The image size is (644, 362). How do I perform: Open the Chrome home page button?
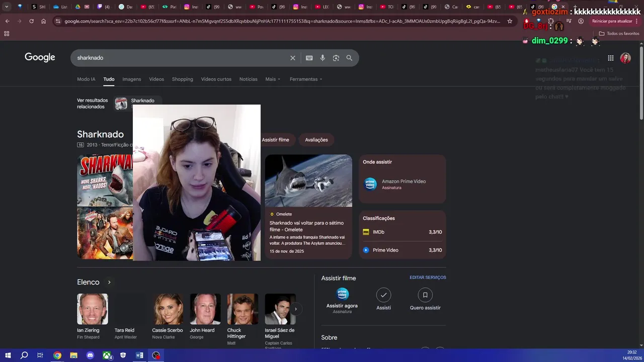(43, 21)
